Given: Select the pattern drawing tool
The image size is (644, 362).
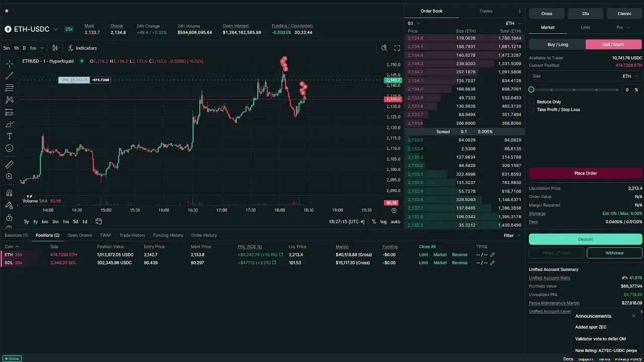Looking at the screenshot, I should (9, 100).
